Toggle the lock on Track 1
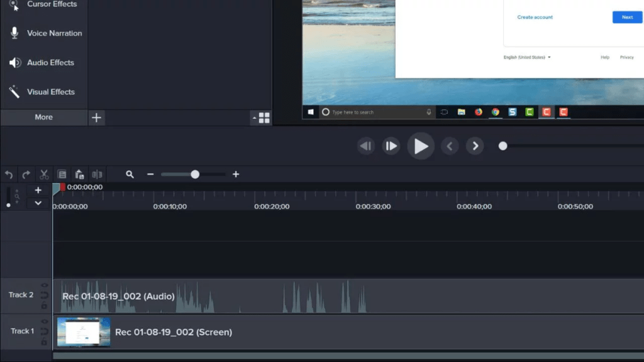 click(45, 341)
